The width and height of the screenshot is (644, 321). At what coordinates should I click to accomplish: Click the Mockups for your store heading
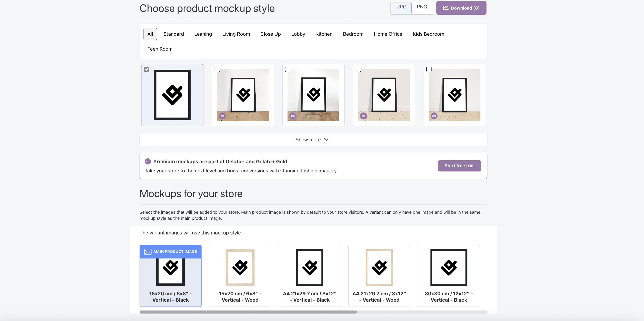coord(191,194)
